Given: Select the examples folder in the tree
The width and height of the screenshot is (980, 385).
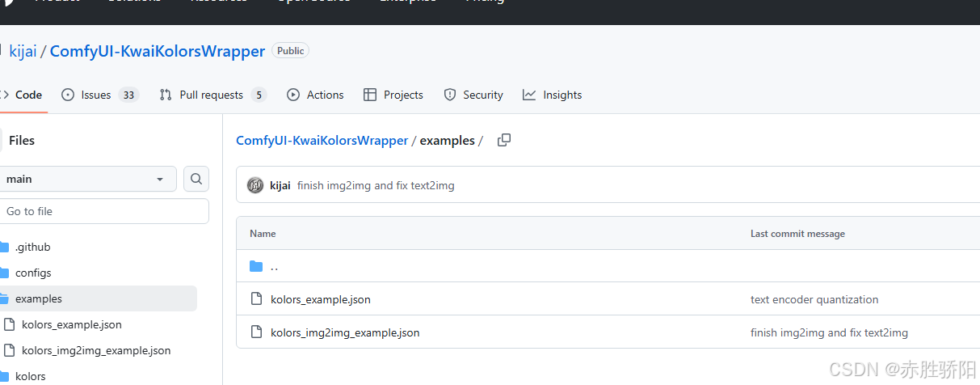Looking at the screenshot, I should 99,298.
